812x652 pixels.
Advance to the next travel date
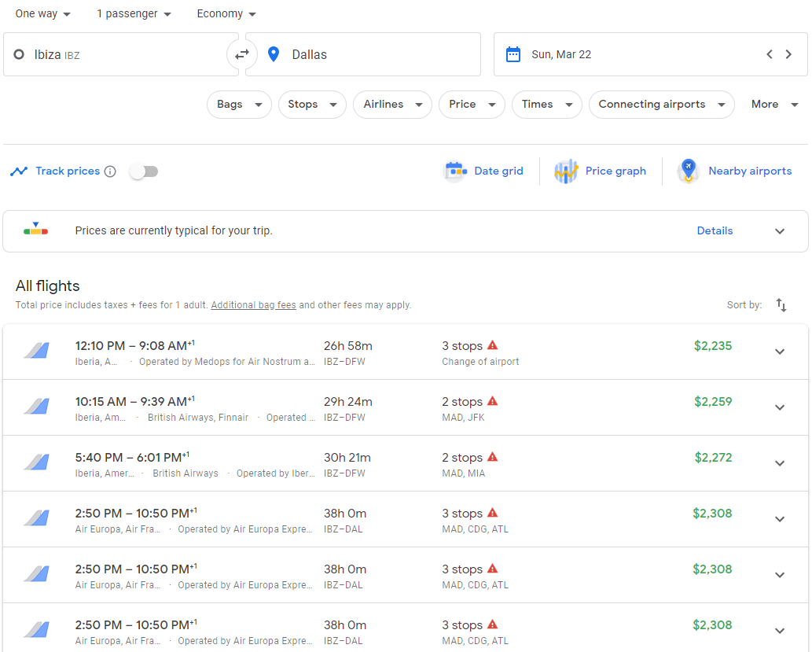pyautogui.click(x=788, y=54)
